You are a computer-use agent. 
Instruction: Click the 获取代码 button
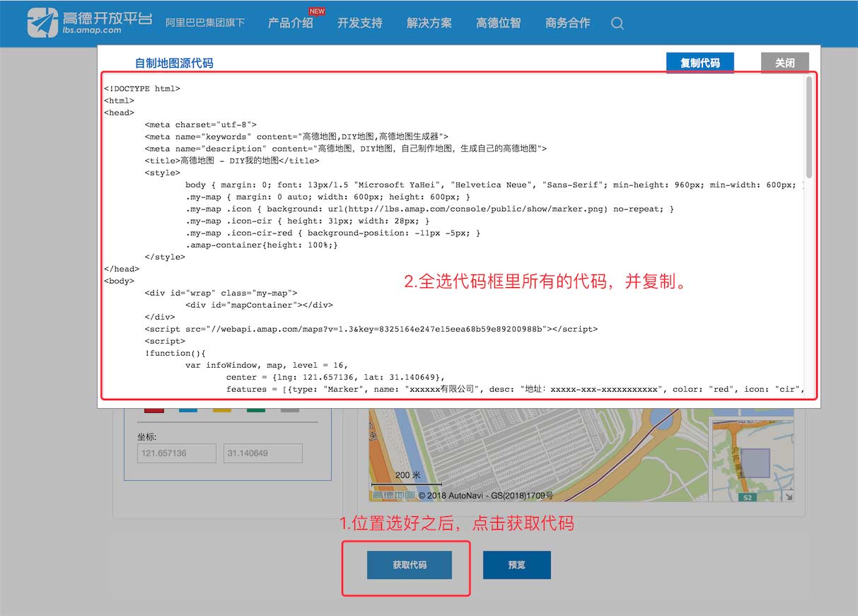click(409, 565)
